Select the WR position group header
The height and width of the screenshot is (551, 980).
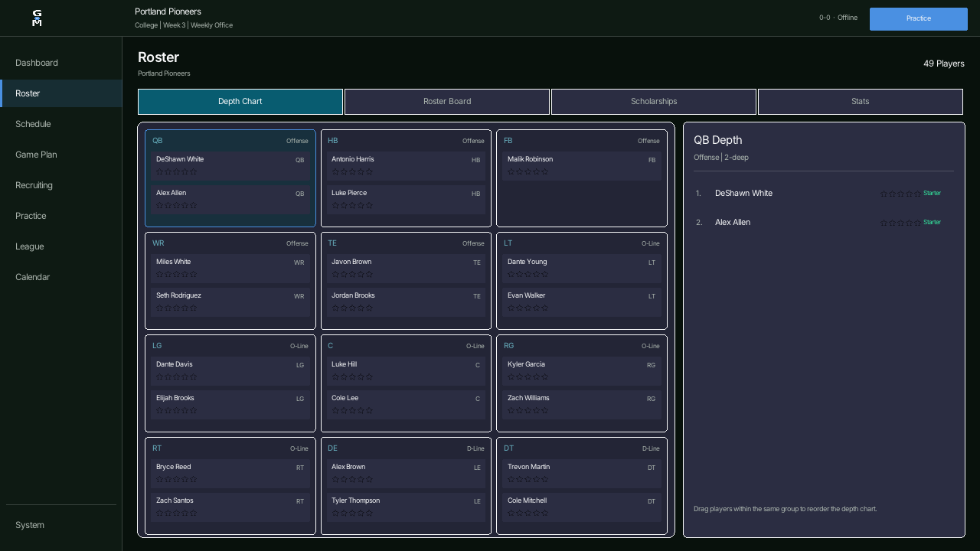pyautogui.click(x=230, y=243)
